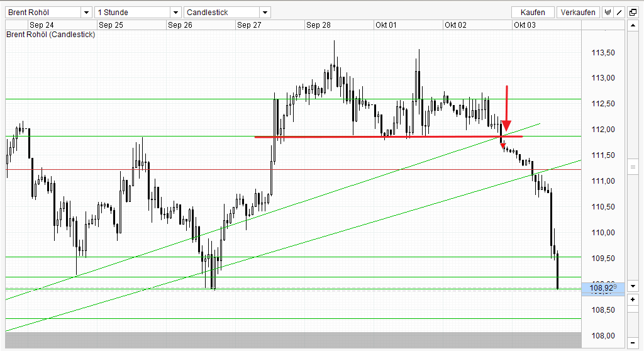
Task: Click the Candlestick chart type field
Action: 222,13
